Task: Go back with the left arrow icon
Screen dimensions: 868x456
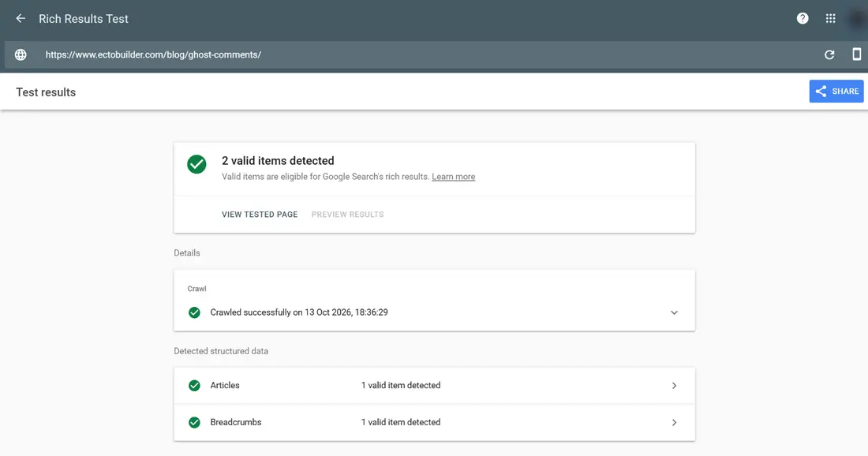Action: (21, 18)
